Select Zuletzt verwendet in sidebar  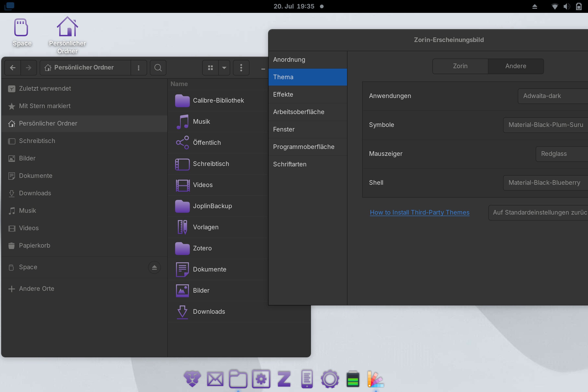point(84,89)
